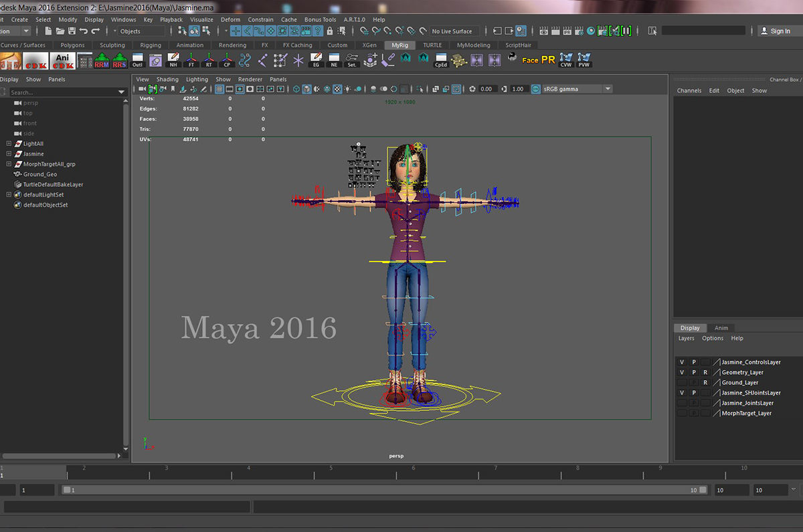The width and height of the screenshot is (803, 532).
Task: Click the Sign In button
Action: click(x=775, y=31)
